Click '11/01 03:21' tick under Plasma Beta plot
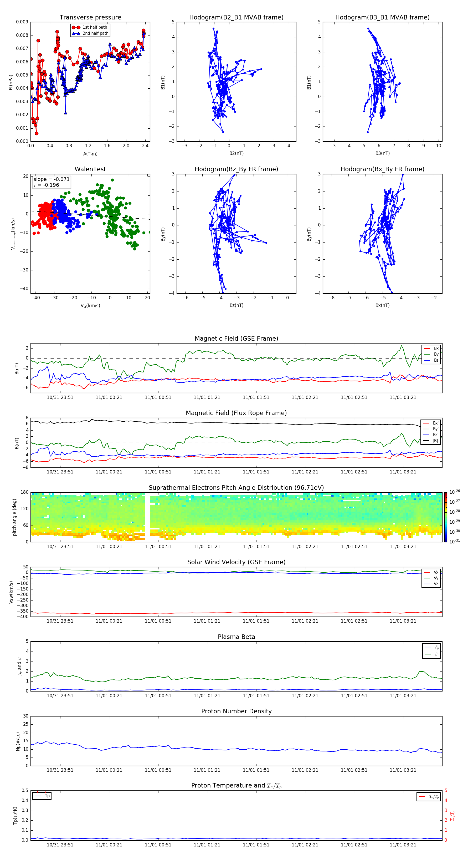Image resolution: width=473 pixels, height=868 pixels. click(403, 695)
